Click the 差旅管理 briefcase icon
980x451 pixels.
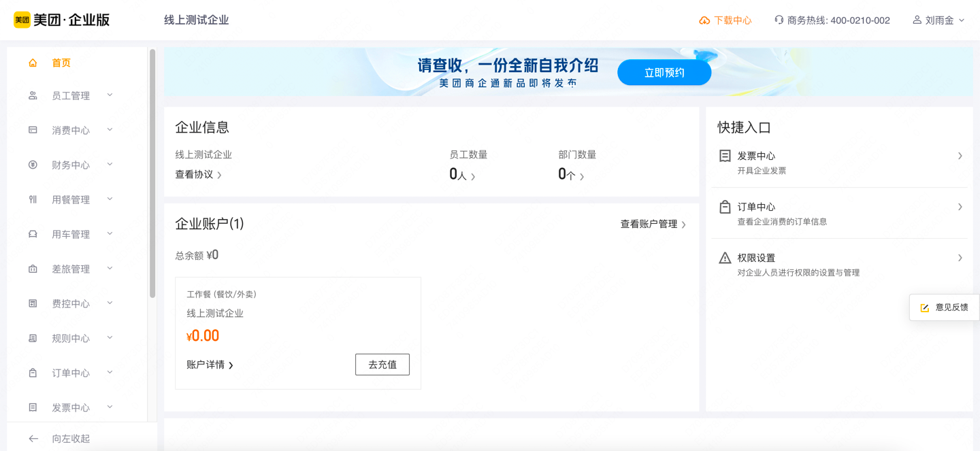click(x=33, y=269)
